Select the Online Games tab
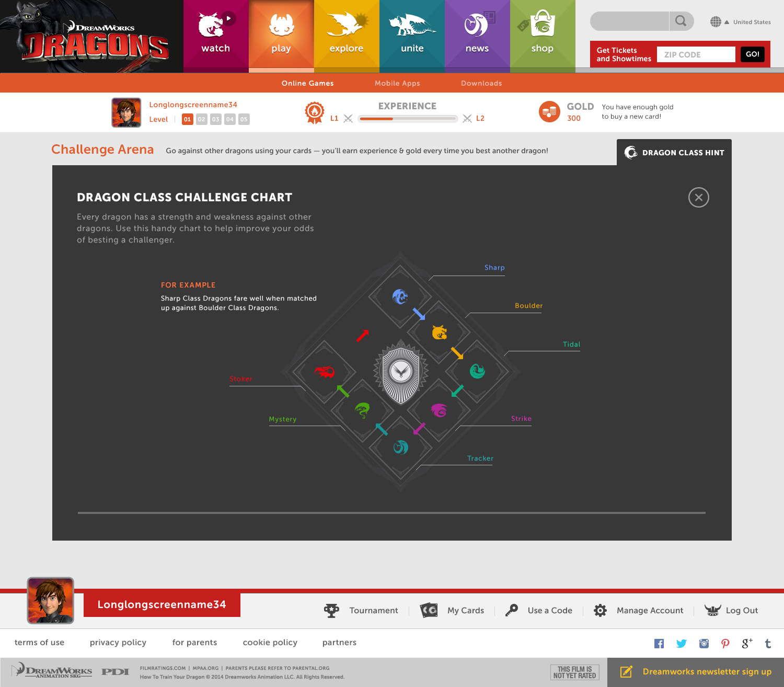The height and width of the screenshot is (687, 784). point(307,83)
